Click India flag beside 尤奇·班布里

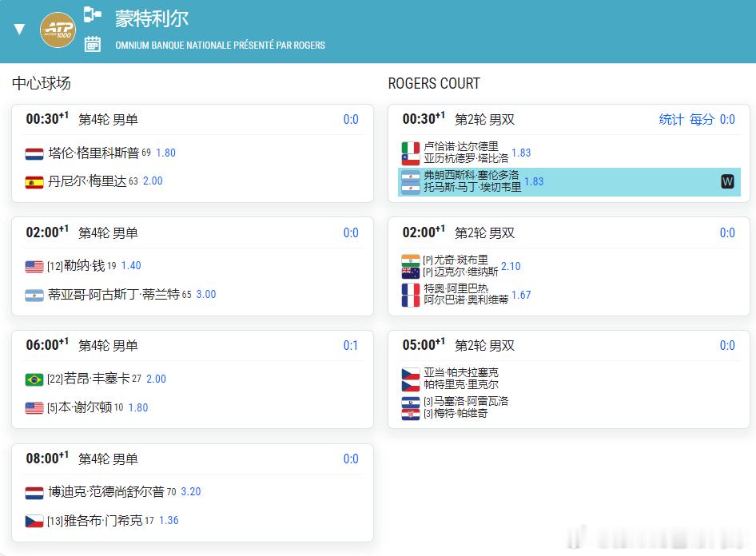pos(411,260)
